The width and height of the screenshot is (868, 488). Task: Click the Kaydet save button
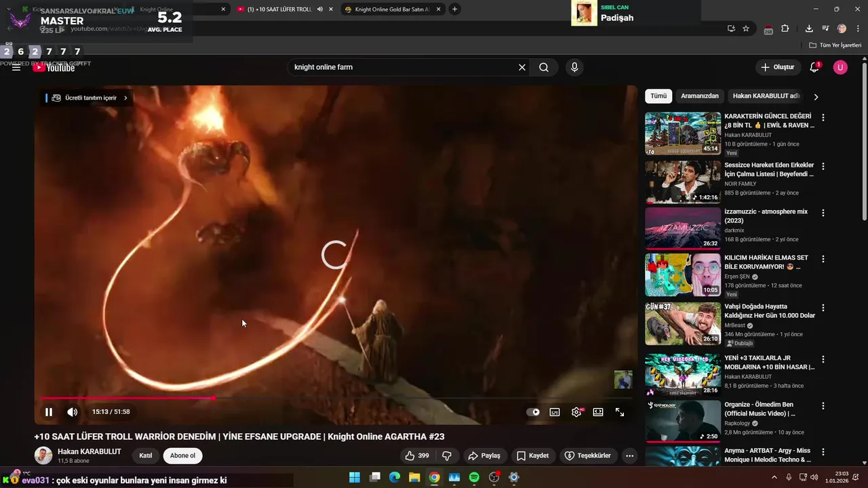532,455
